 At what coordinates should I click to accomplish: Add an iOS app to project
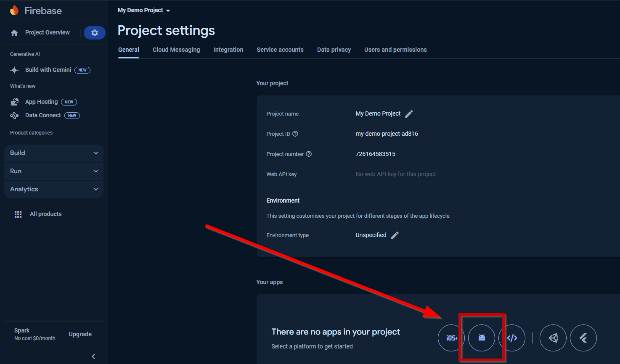(x=451, y=338)
